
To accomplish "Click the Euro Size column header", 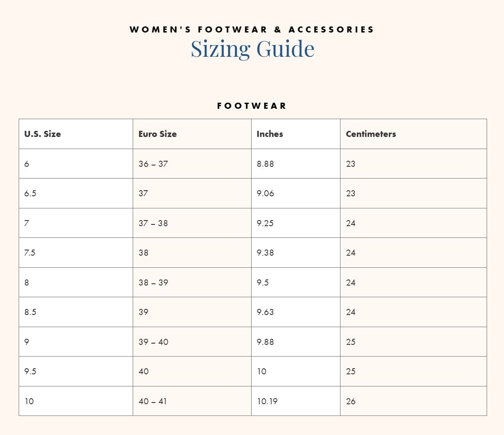I will coord(157,134).
